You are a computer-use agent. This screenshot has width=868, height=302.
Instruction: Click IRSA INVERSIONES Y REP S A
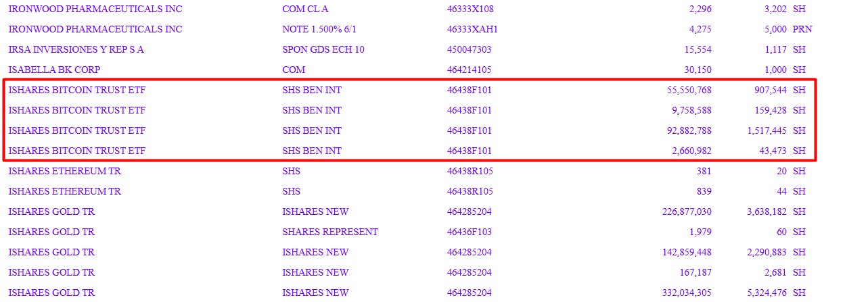[76, 50]
